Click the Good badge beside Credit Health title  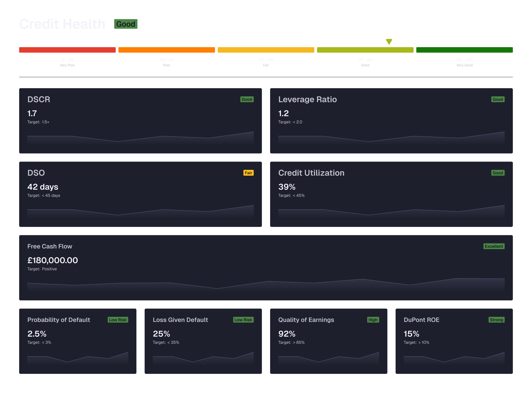126,24
